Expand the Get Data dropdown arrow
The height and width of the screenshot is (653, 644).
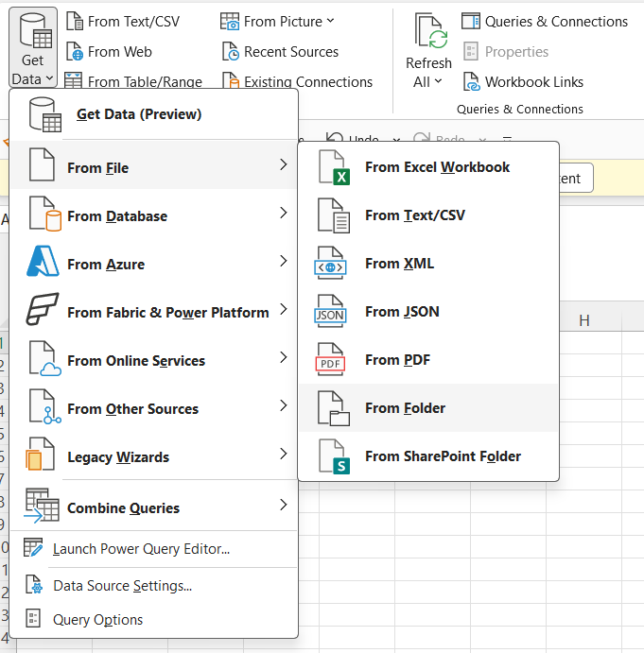pos(49,78)
